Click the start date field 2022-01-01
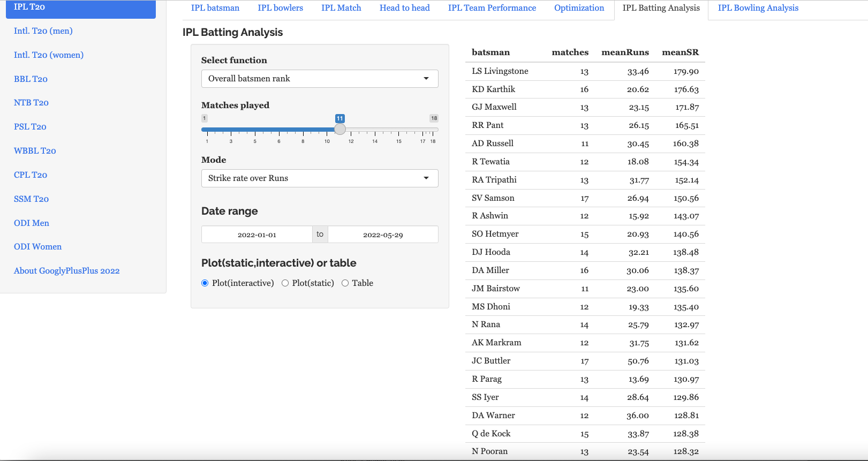Screen dimensions: 868x461 point(257,235)
